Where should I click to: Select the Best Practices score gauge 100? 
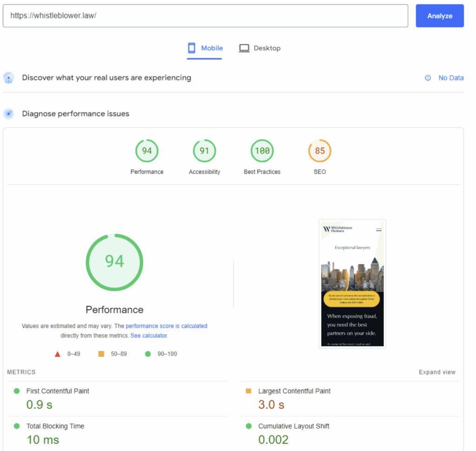tap(262, 151)
